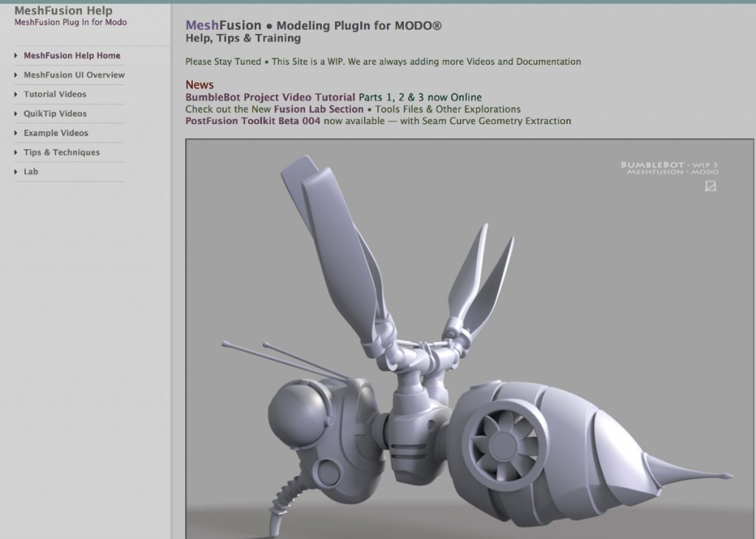The width and height of the screenshot is (756, 539).
Task: Expand the arrow beside MeshFusion Help Home
Action: click(x=17, y=55)
